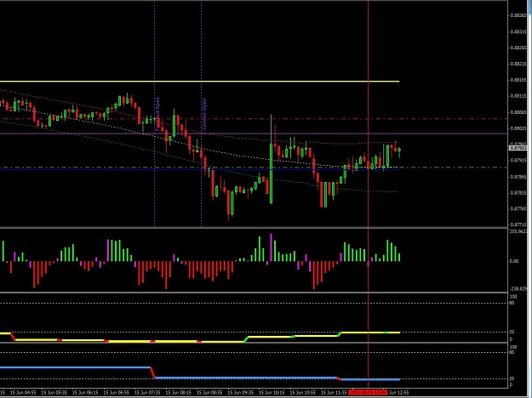This screenshot has height=398, width=532.
Task: Click the London Open vertical label
Action: tap(204, 114)
